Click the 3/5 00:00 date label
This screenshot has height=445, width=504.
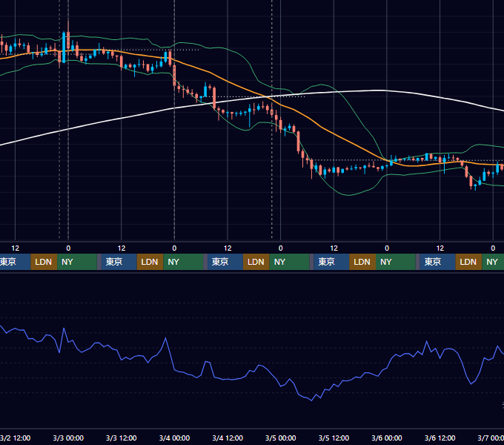coord(281,438)
